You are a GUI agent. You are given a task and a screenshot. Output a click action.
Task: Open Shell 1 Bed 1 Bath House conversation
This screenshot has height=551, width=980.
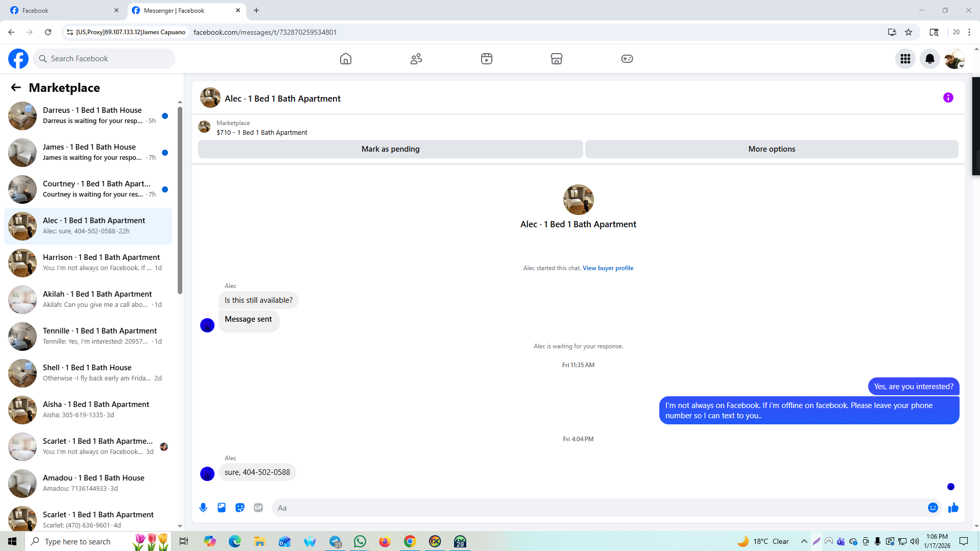point(88,373)
